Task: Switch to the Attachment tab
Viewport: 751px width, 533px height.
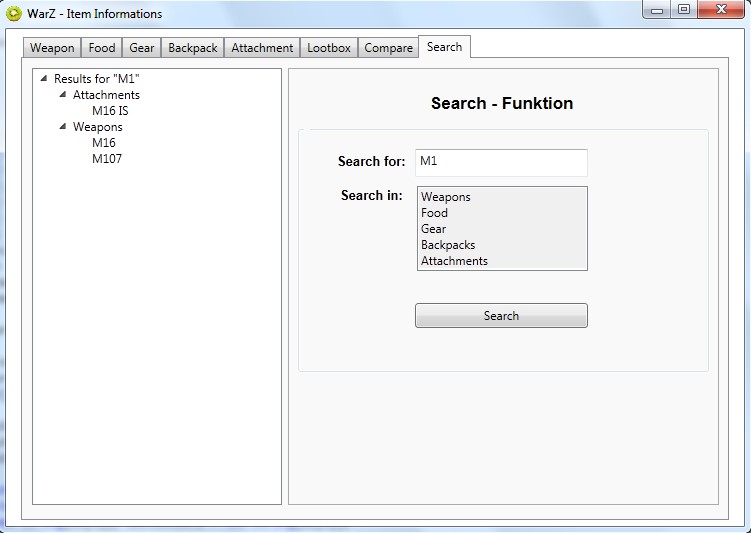Action: click(x=262, y=48)
